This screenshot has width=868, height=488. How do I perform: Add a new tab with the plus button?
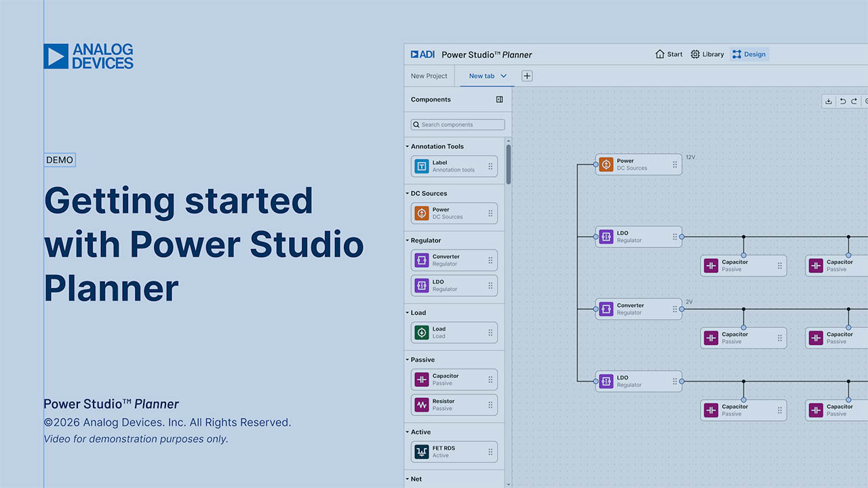tap(527, 76)
